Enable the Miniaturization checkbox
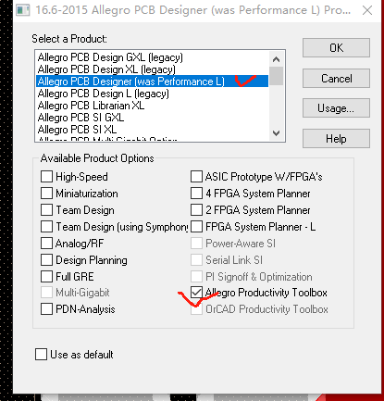This screenshot has width=384, height=401. [x=47, y=193]
